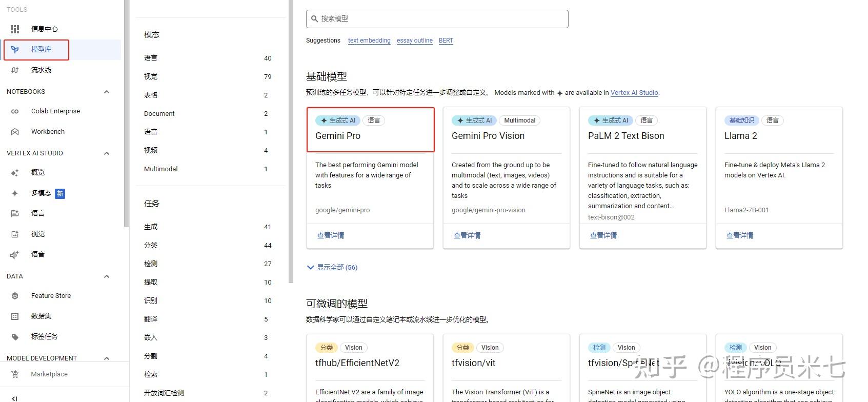The image size is (868, 402).
Task: Collapse the DATA section
Action: pyautogui.click(x=107, y=276)
